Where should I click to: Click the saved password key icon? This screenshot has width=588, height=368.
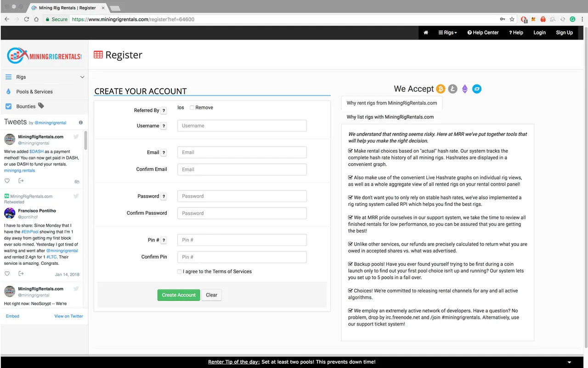click(x=503, y=19)
